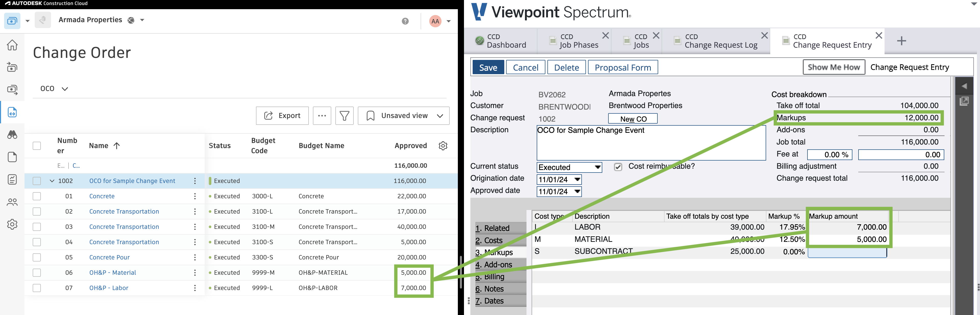Screen dimensions: 980x315
Task: Check the row 06 OH&P Material checkbox
Action: point(36,272)
